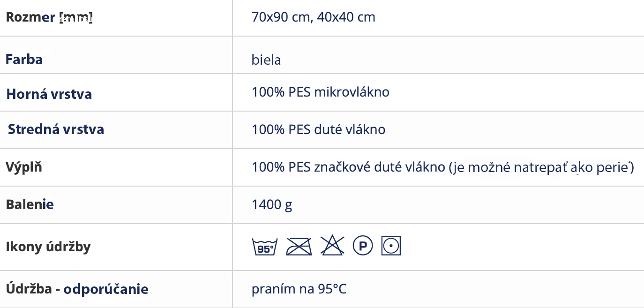Click the 100% PES mikrovlákno text
This screenshot has width=644, height=308.
tap(321, 92)
